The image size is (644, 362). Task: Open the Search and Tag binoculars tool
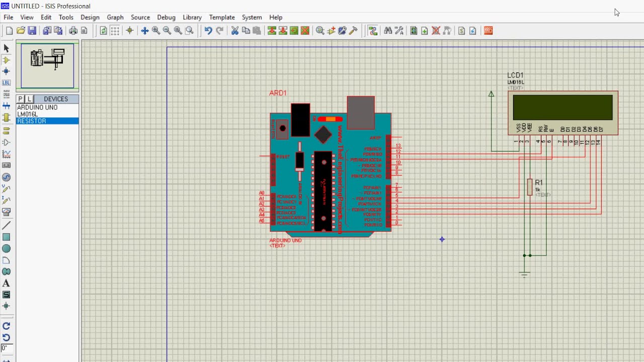pos(388,31)
